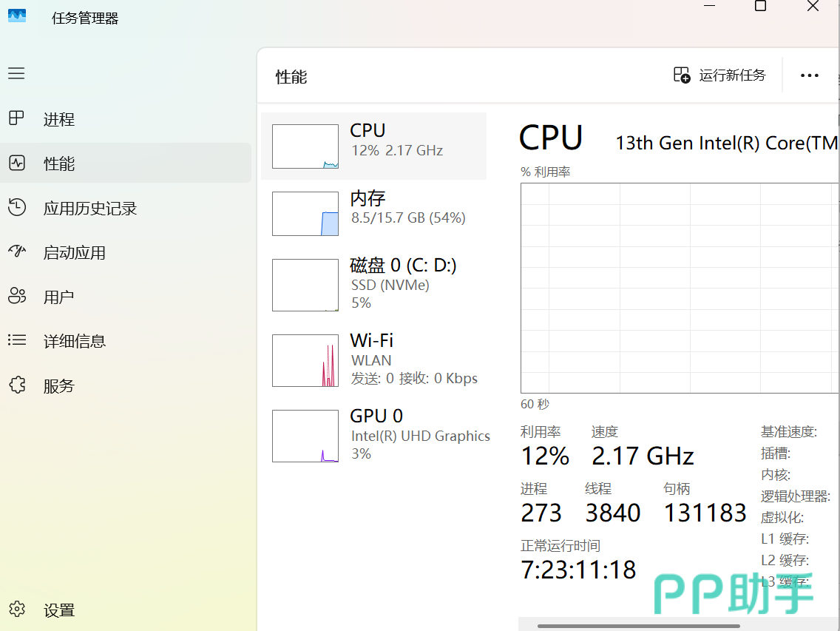Click the 进程 count 273

point(541,513)
